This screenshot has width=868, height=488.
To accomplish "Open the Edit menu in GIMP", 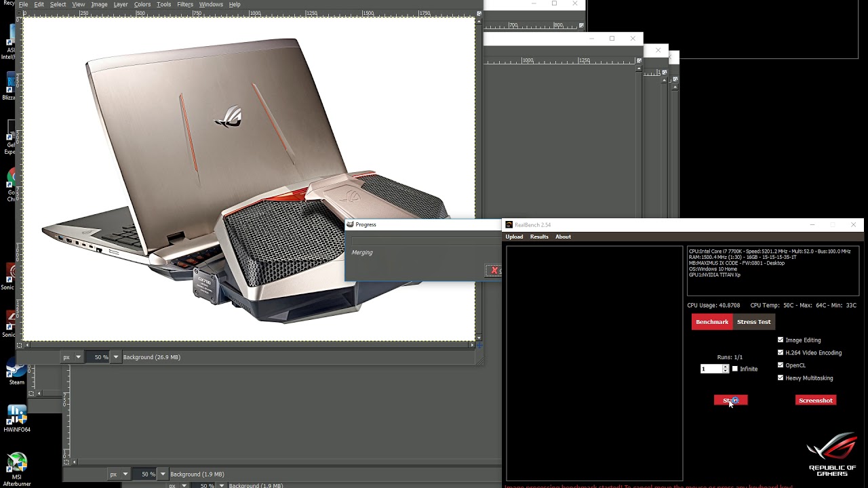I will pyautogui.click(x=39, y=4).
